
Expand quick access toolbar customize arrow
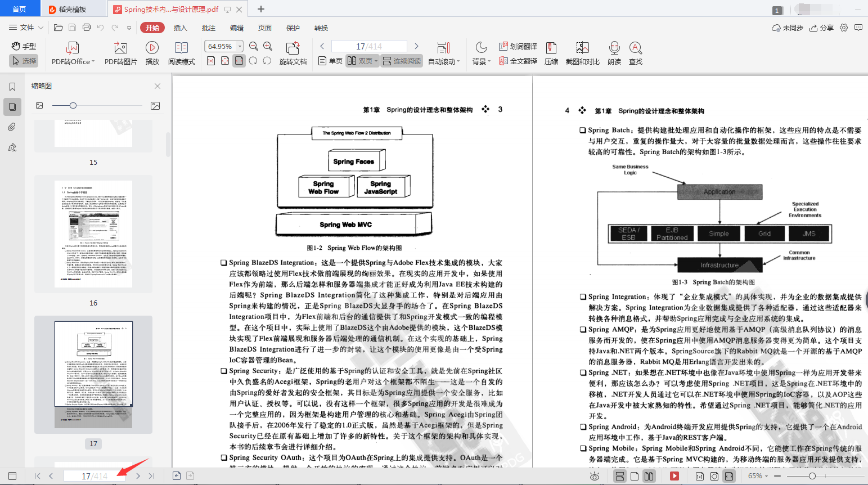pyautogui.click(x=129, y=28)
